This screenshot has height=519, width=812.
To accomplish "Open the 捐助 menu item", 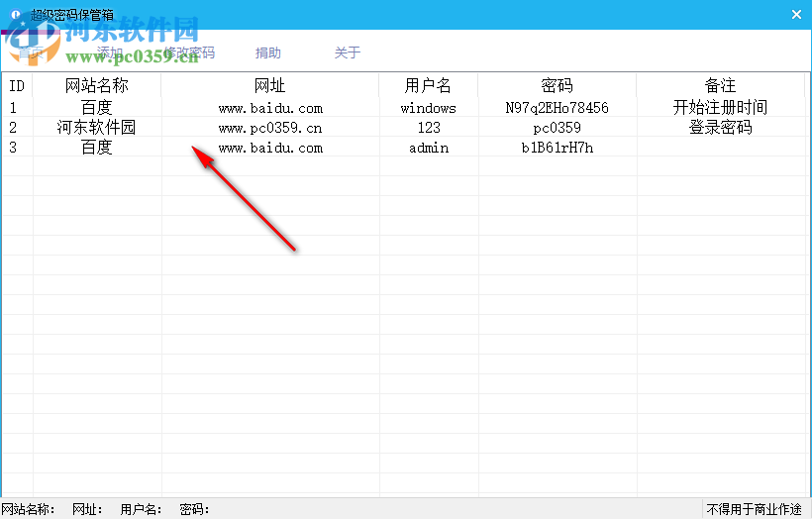I will pos(268,52).
